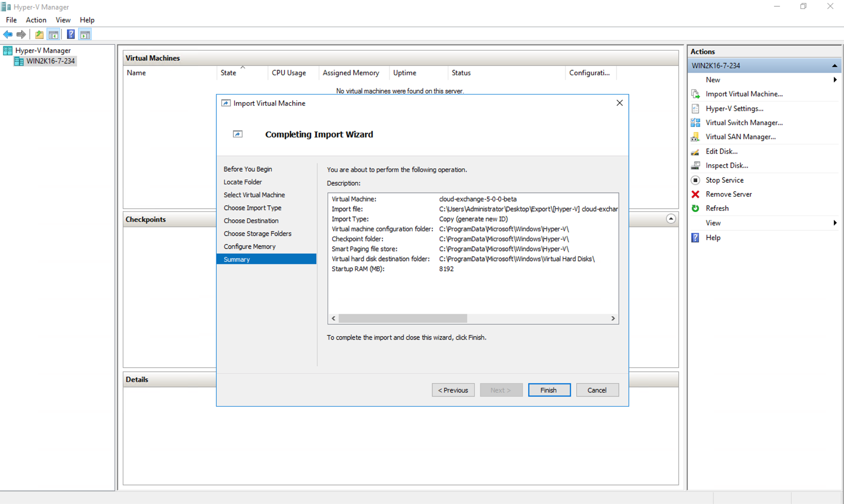The width and height of the screenshot is (844, 504).
Task: Click the wizard icon beside Completing Import Wizard
Action: (x=238, y=134)
